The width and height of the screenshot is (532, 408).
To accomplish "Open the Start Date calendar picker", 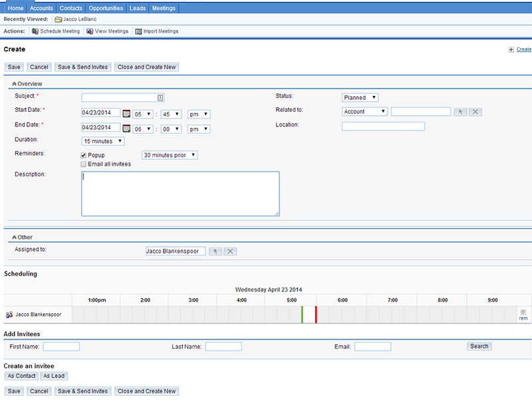I will coord(126,113).
